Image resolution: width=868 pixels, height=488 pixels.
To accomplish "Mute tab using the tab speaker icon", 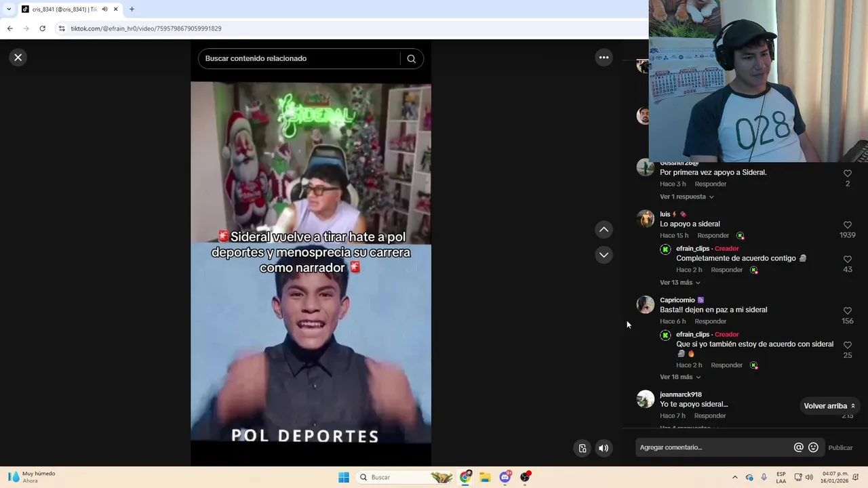I will coord(104,9).
